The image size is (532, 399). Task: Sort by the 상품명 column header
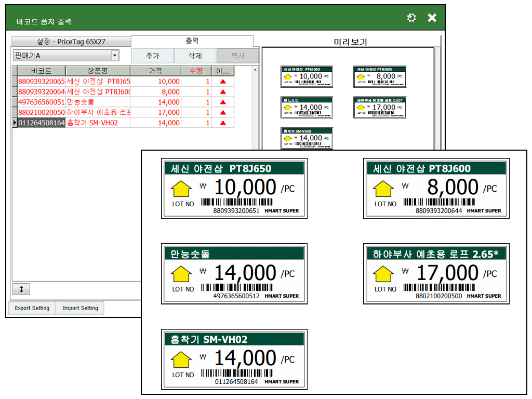98,71
